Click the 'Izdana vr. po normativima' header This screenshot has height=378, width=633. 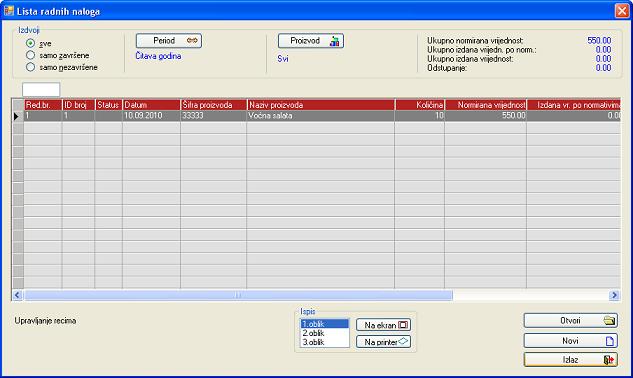coord(574,105)
